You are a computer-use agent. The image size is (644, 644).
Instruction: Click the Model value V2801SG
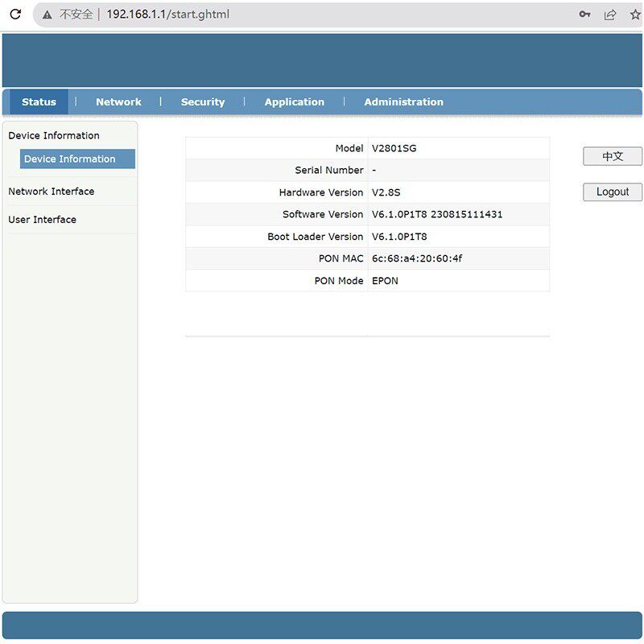(x=395, y=148)
